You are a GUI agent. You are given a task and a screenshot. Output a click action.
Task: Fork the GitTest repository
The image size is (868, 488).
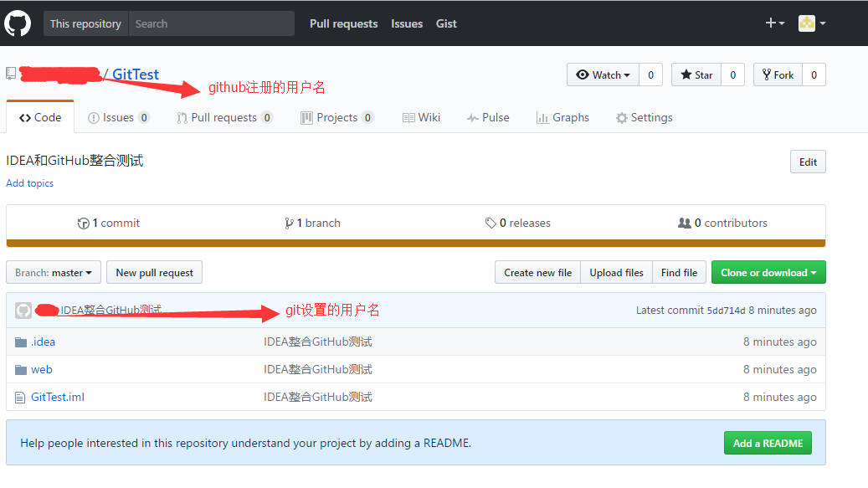click(x=778, y=74)
